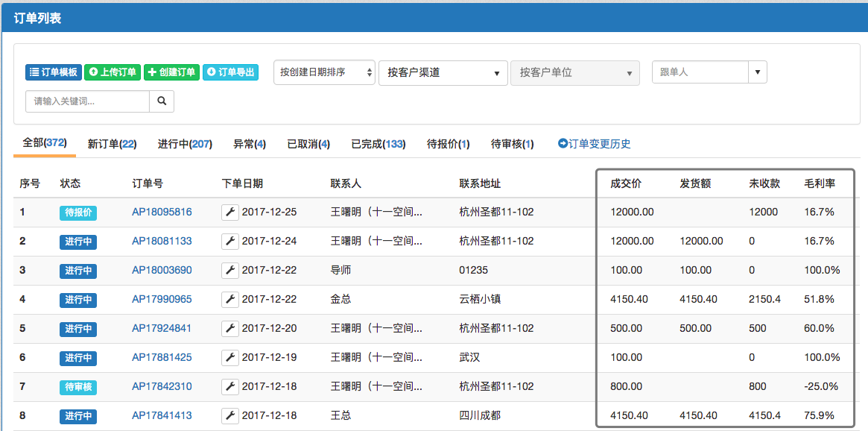The image size is (868, 431).
Task: Click the 状态 column header
Action: [70, 184]
